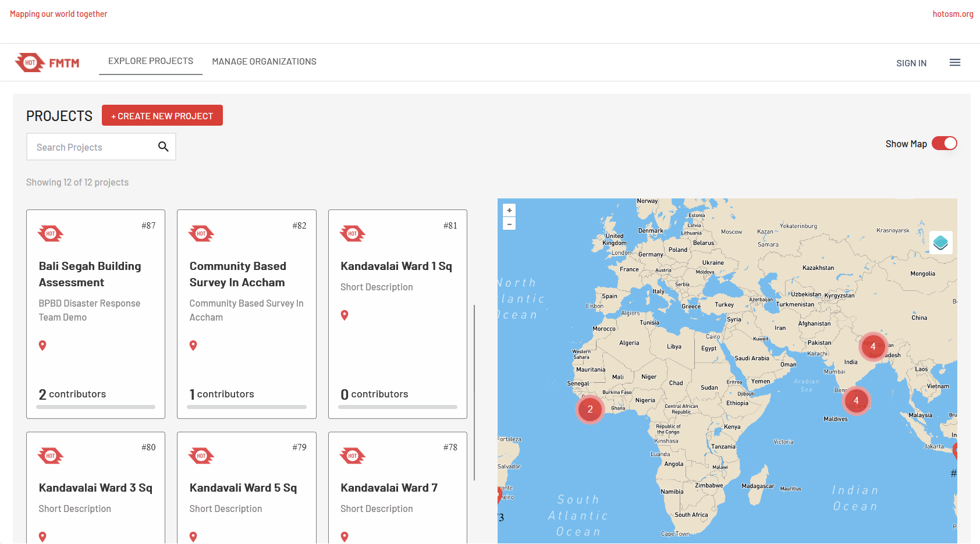Click the Create New Project button
980x544 pixels.
[162, 115]
